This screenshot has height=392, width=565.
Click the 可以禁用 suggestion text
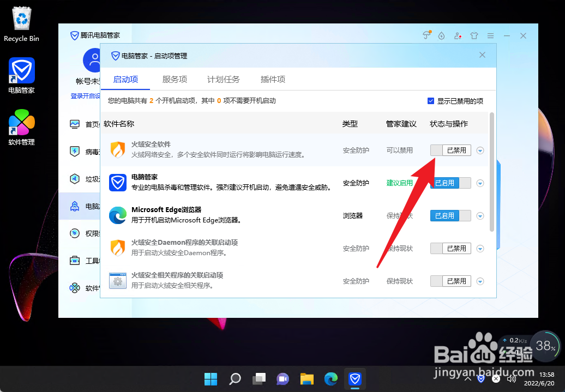coord(400,150)
